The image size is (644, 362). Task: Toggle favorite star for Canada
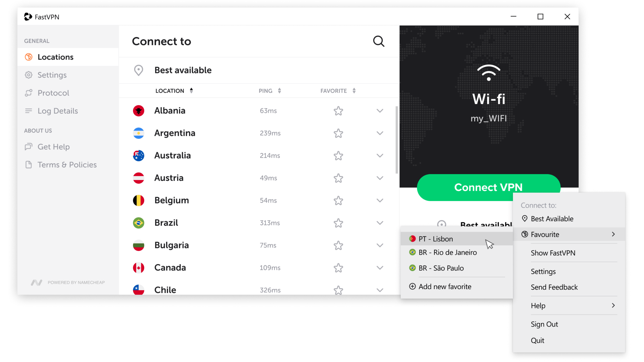[338, 267]
